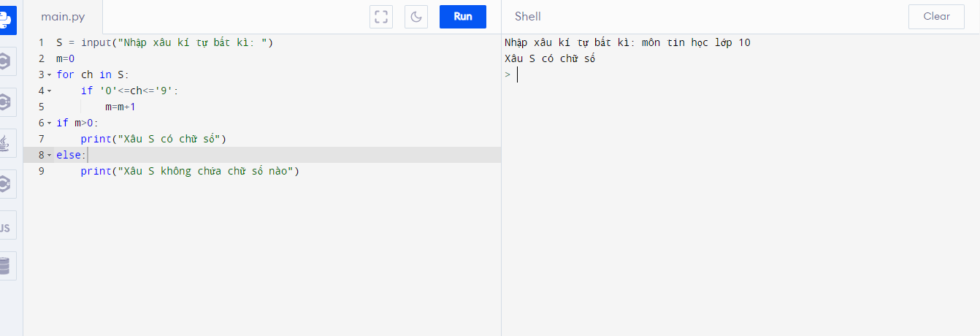Fold the inner if block at line 4
The height and width of the screenshot is (336, 980).
click(x=49, y=91)
